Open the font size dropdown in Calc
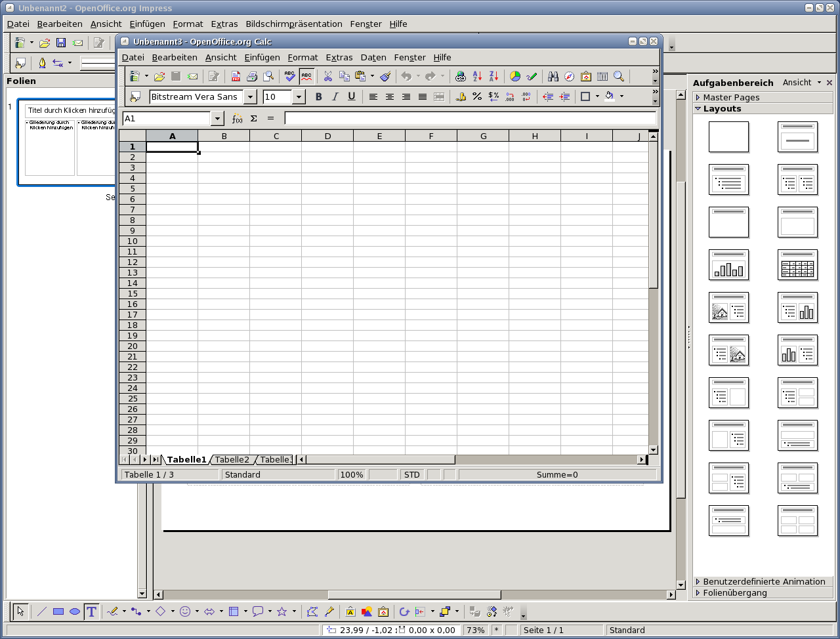The height and width of the screenshot is (639, 840). click(299, 96)
